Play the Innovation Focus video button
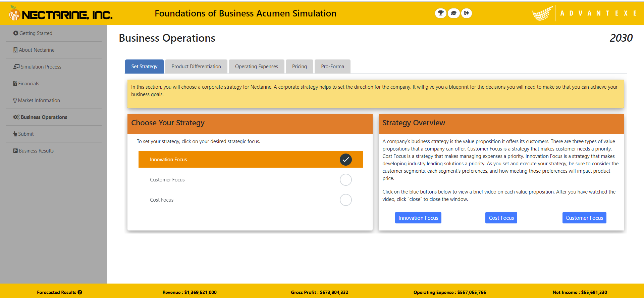The image size is (644, 298). [x=418, y=218]
